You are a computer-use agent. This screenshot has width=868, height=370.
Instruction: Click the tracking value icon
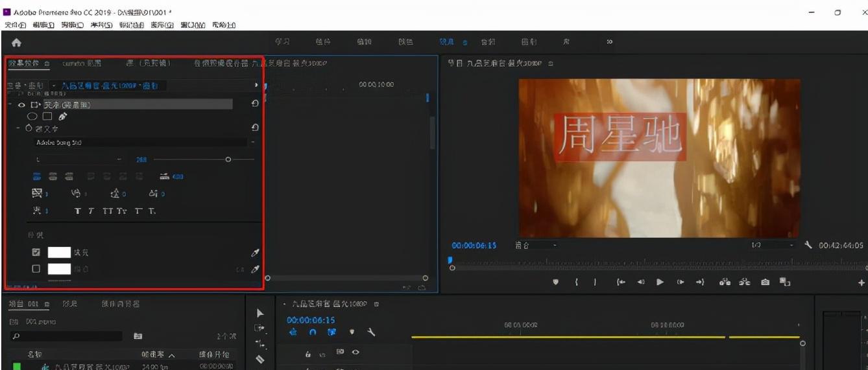pyautogui.click(x=38, y=192)
